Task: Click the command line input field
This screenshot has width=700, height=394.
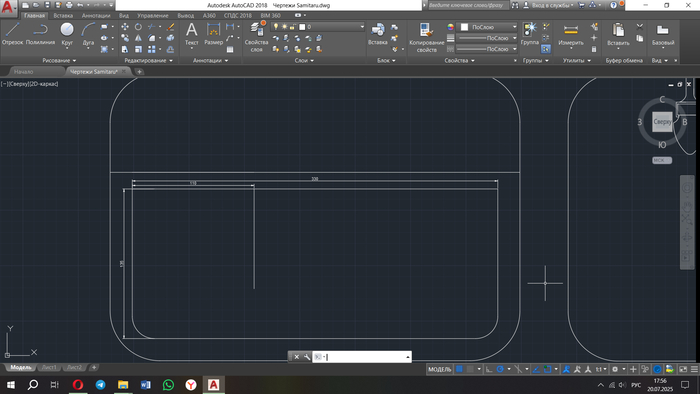Action: tap(362, 357)
